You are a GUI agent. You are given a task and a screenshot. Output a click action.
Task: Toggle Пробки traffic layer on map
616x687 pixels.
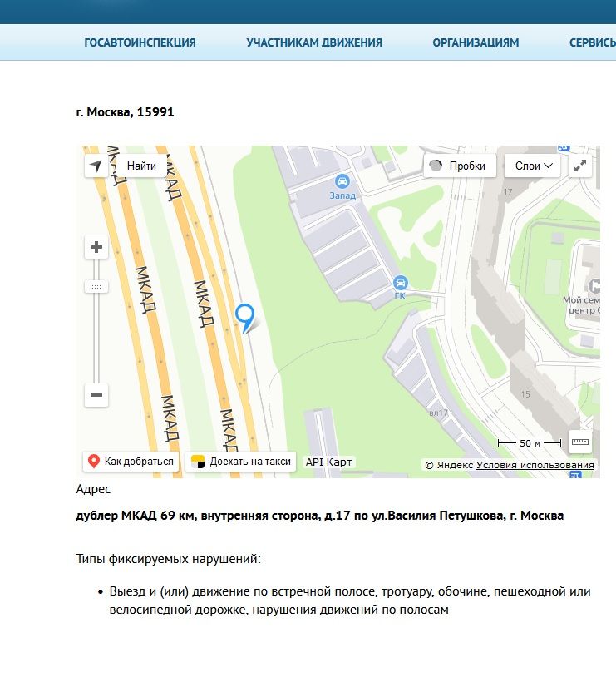point(460,166)
